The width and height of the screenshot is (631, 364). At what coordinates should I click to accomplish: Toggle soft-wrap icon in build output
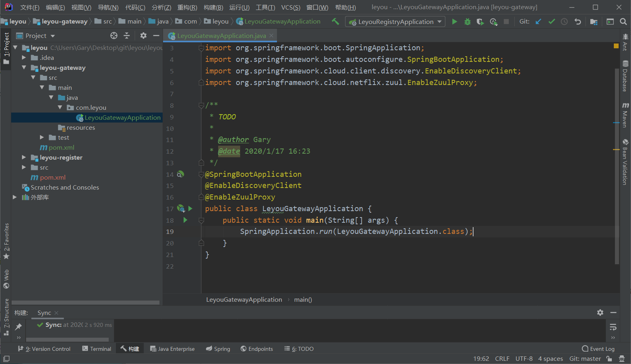coord(613,327)
